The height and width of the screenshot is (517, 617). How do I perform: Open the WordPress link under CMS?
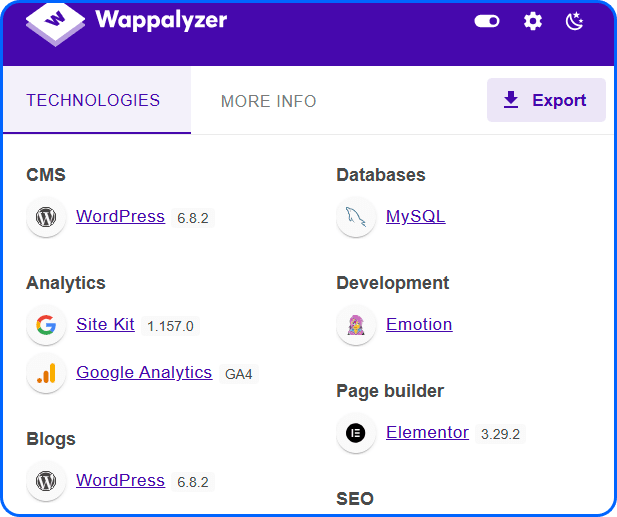tap(120, 216)
